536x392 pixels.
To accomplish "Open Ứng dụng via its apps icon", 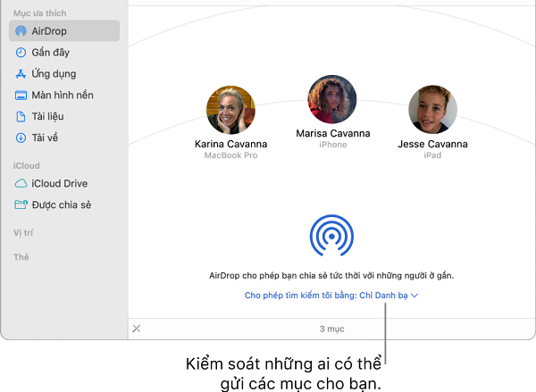I will [x=21, y=74].
